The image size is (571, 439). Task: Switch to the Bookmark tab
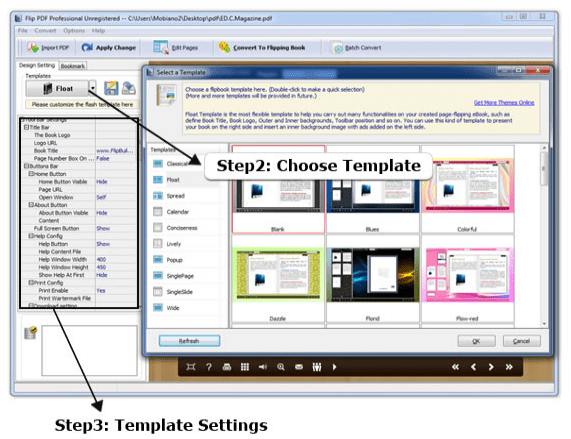click(73, 66)
